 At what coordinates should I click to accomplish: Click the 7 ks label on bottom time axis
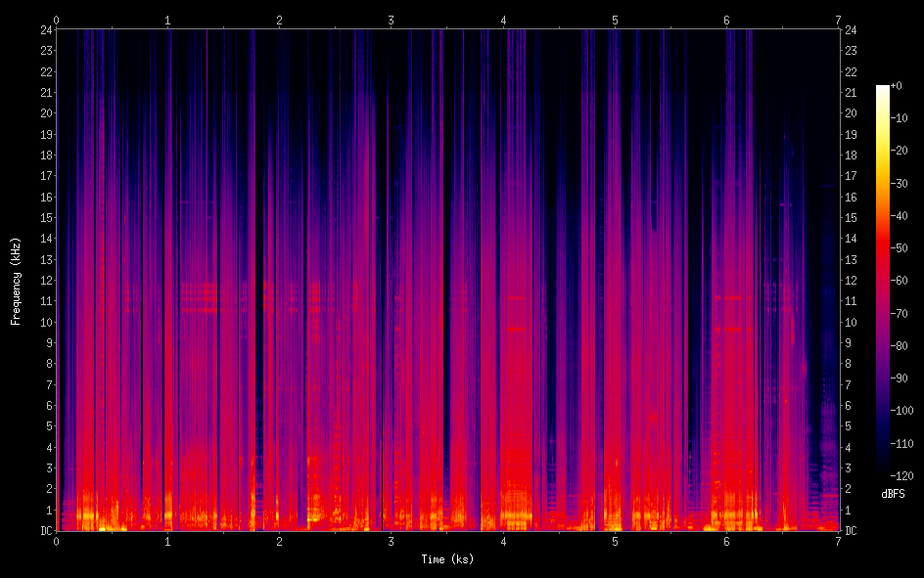point(839,541)
